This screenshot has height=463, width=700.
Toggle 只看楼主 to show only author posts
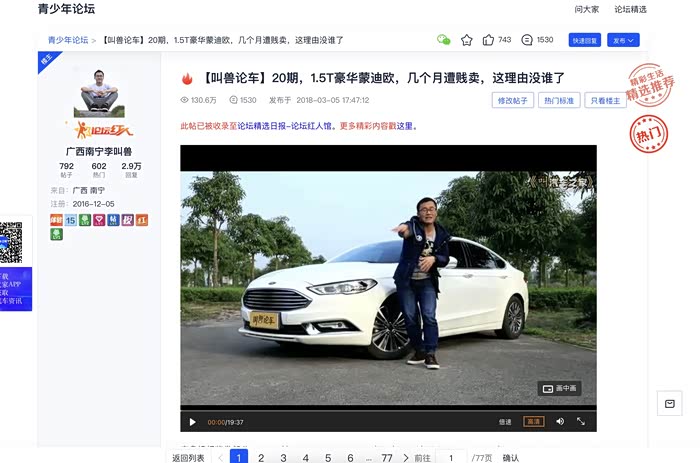[605, 100]
